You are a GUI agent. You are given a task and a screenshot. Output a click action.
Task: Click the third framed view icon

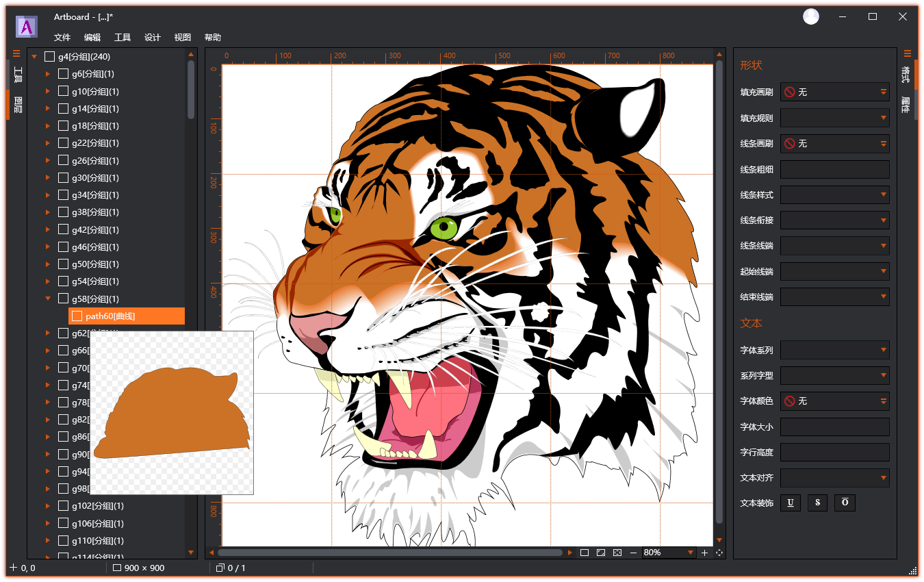pyautogui.click(x=617, y=553)
